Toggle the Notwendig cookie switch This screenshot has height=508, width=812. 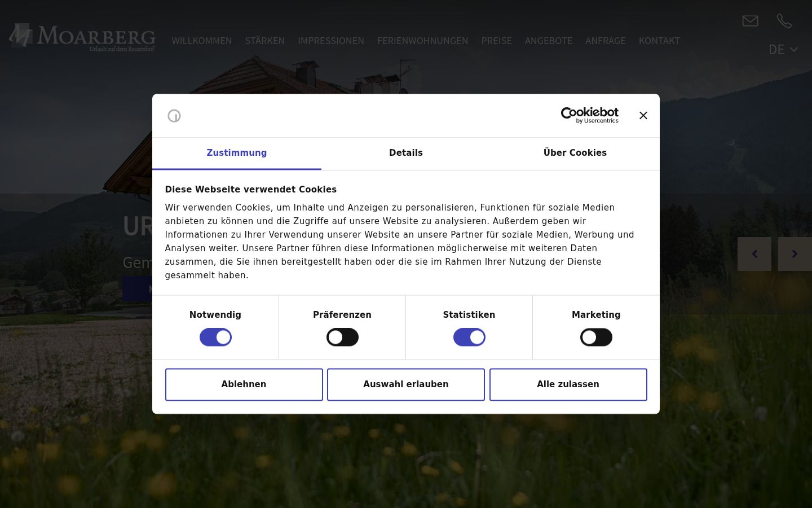(x=215, y=338)
